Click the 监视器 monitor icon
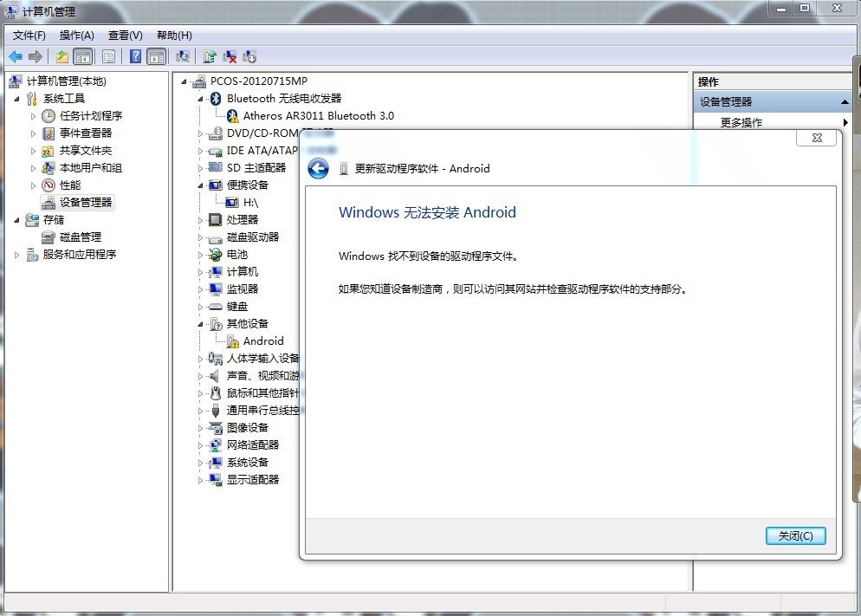The height and width of the screenshot is (616, 861). point(216,289)
